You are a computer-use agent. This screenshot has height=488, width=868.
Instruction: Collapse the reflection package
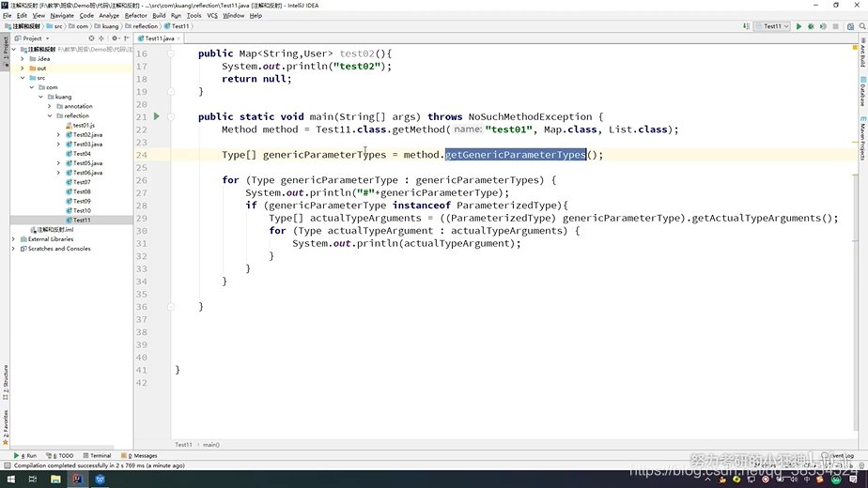click(x=49, y=115)
